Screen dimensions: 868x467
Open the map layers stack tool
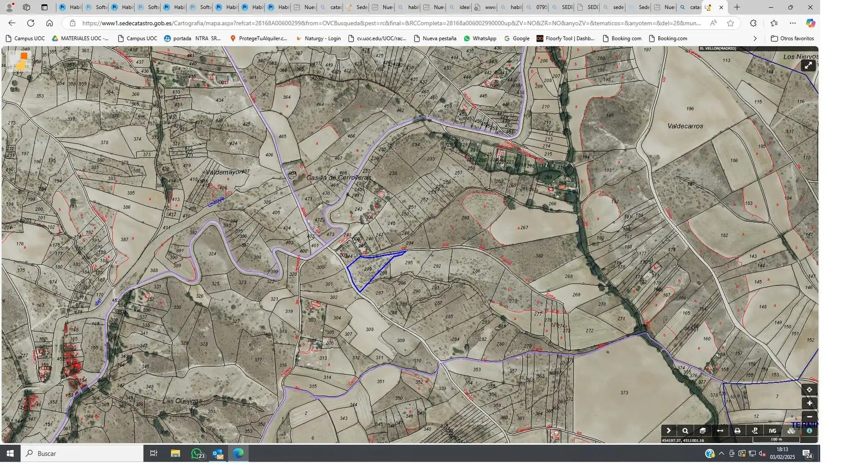click(x=703, y=431)
